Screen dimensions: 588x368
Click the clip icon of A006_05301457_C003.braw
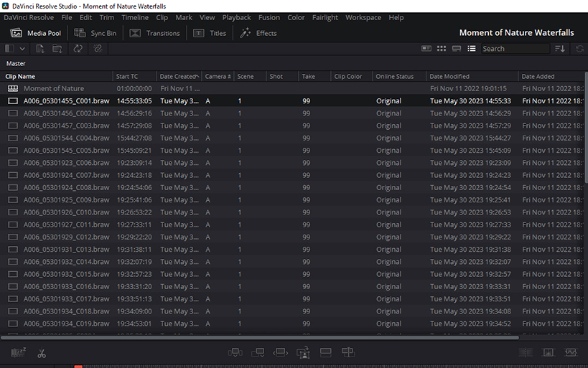point(13,126)
